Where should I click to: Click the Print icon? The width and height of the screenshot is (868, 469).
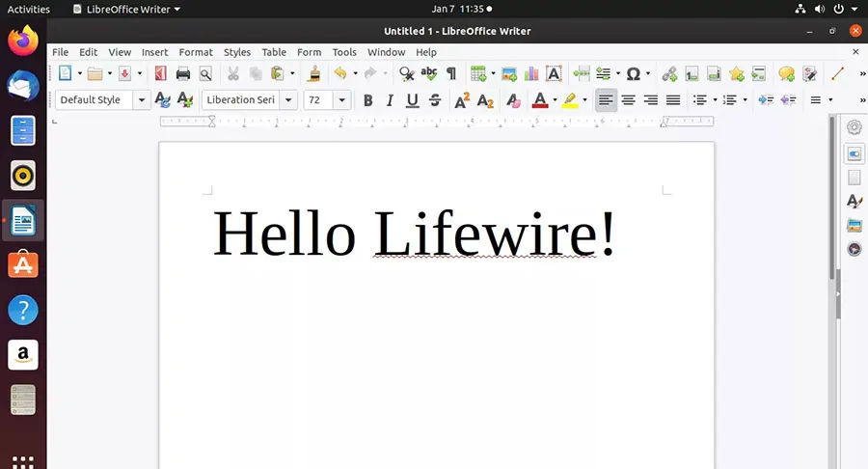tap(182, 73)
